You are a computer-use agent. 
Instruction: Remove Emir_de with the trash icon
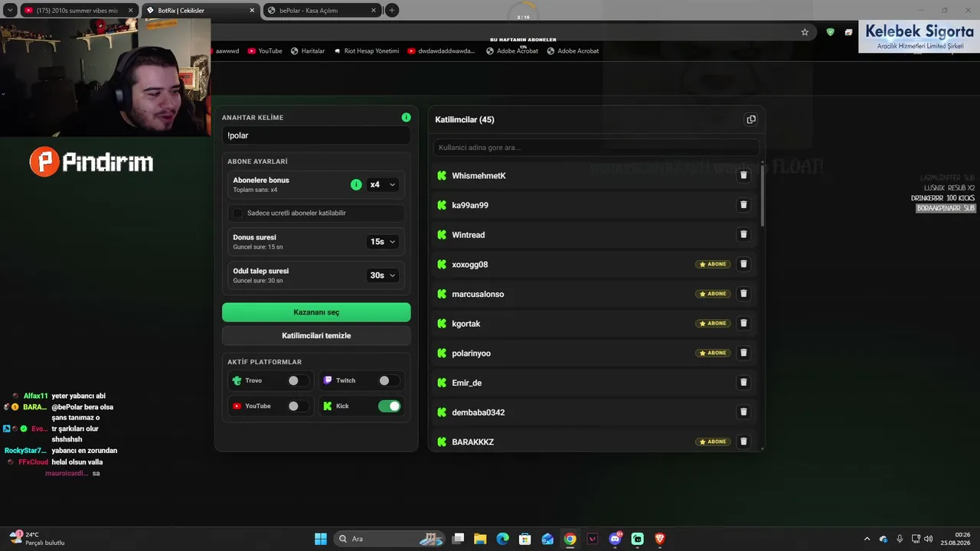(743, 383)
